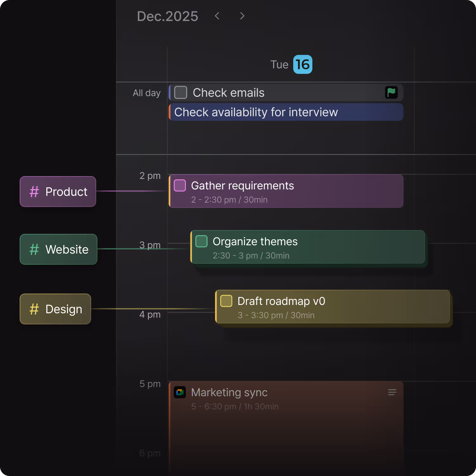Click the 5 pm time label
476x476 pixels.
150,384
